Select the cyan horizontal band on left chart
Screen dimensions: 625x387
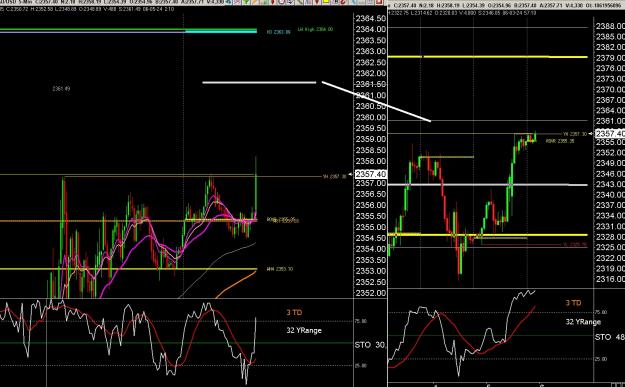point(221,31)
